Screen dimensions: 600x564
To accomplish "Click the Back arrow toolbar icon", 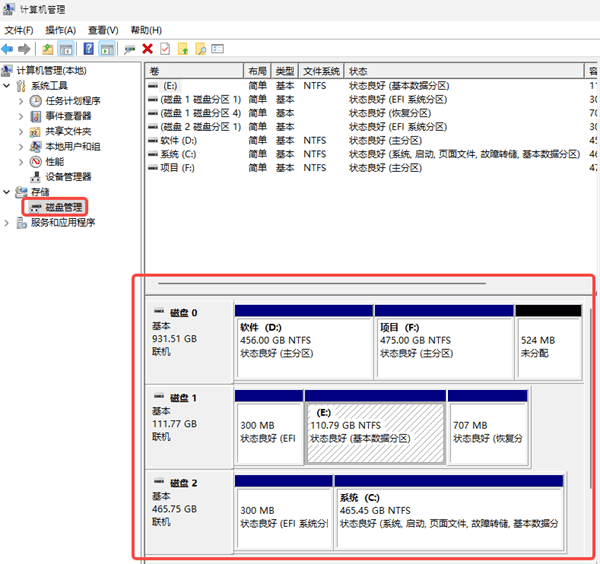I will (x=7, y=49).
